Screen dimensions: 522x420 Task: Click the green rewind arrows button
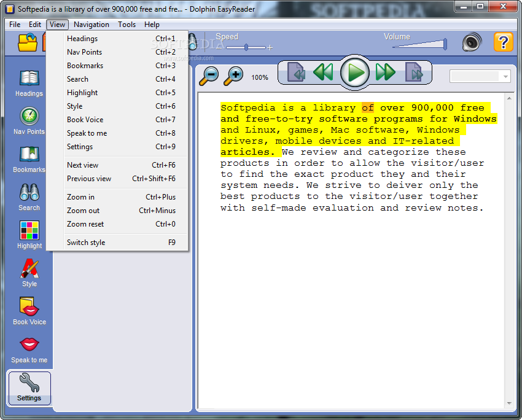coord(323,72)
